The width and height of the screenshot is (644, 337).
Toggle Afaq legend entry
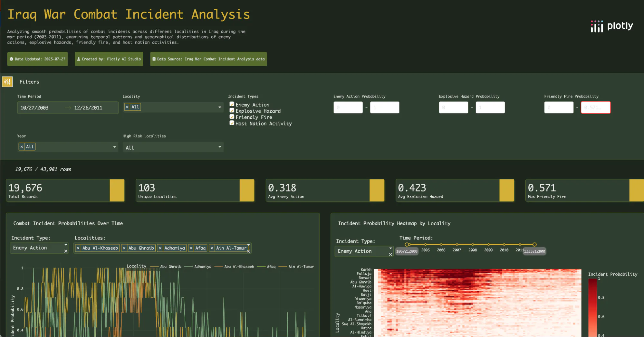(x=266, y=267)
